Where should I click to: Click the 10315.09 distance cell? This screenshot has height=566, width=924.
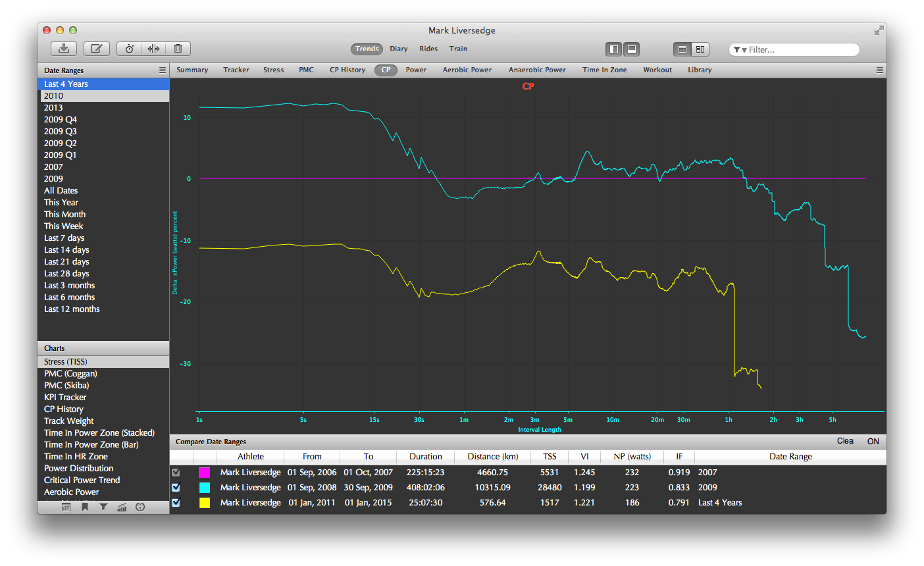coord(493,488)
